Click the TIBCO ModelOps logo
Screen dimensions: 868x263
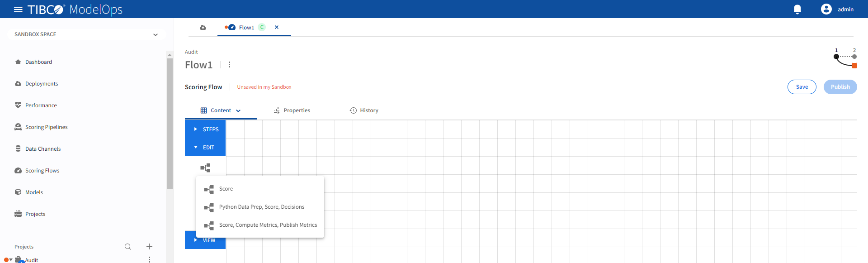(75, 10)
